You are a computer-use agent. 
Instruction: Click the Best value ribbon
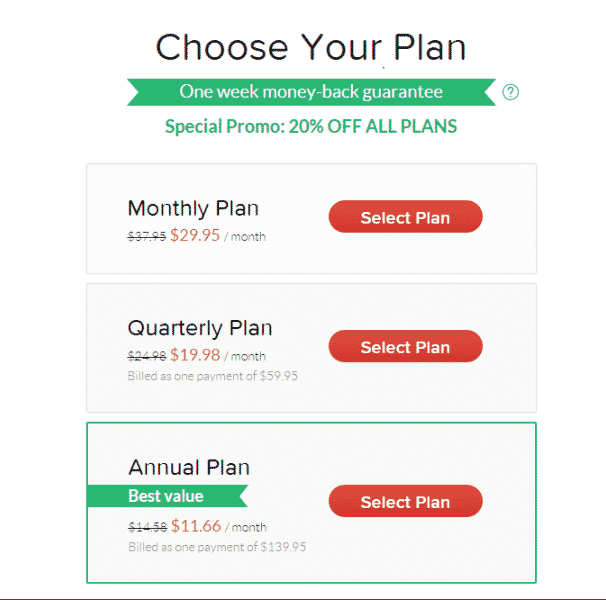[x=166, y=496]
